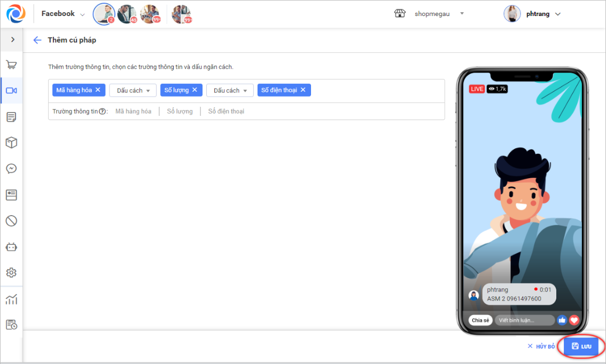Open the reports chart sidebar icon
606x364 pixels.
click(x=11, y=299)
